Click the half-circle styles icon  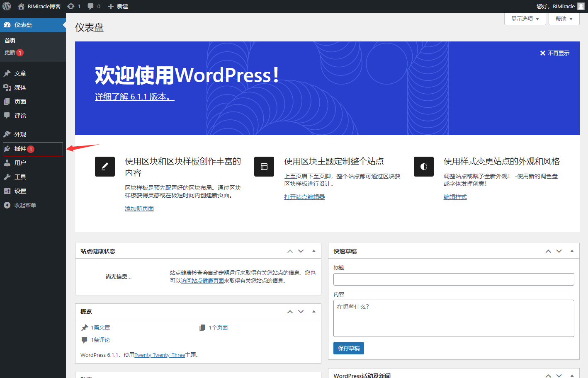424,167
